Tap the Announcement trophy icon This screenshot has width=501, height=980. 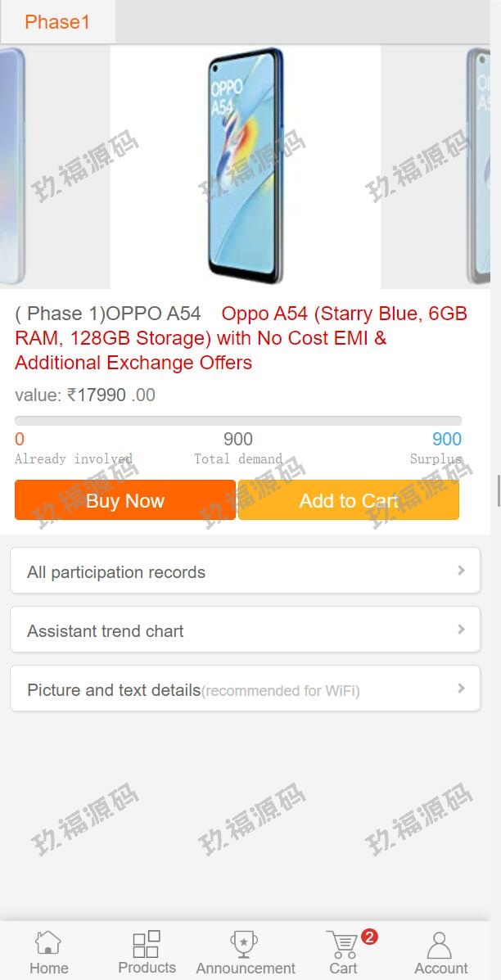245,943
